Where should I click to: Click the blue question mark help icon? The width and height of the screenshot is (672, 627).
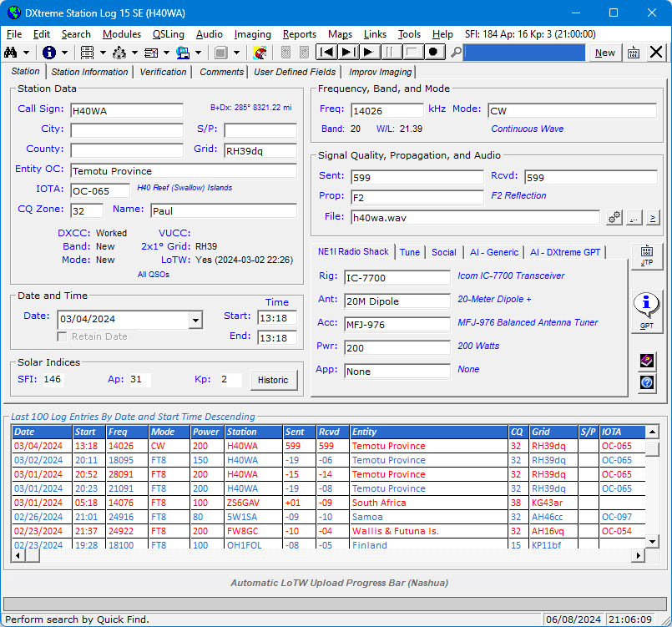(x=647, y=382)
